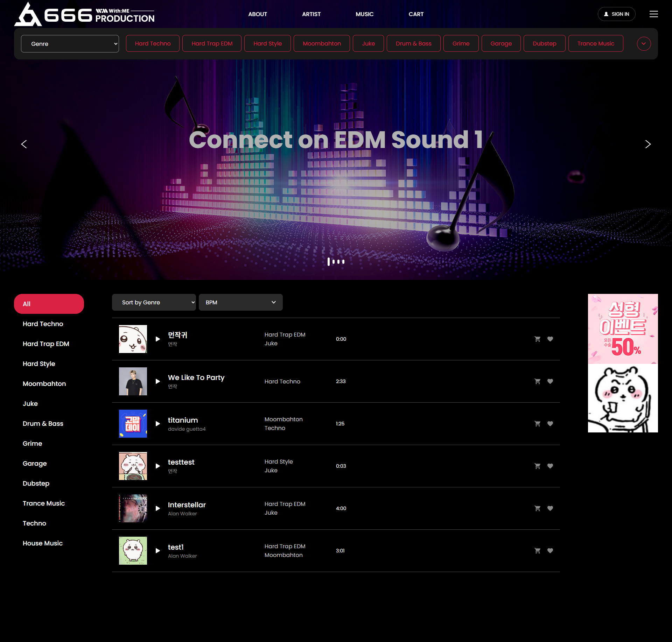This screenshot has width=672, height=642.
Task: Favorite the titanium track heart
Action: [x=550, y=424]
